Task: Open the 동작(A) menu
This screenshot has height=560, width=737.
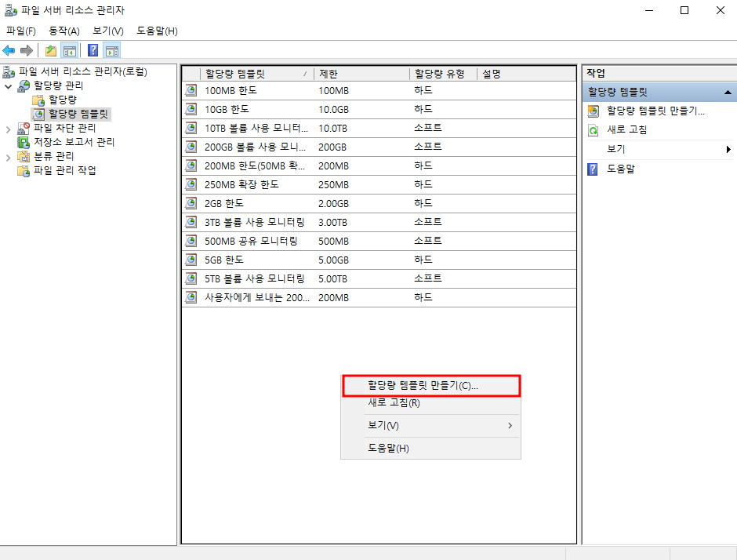Action: tap(64, 31)
